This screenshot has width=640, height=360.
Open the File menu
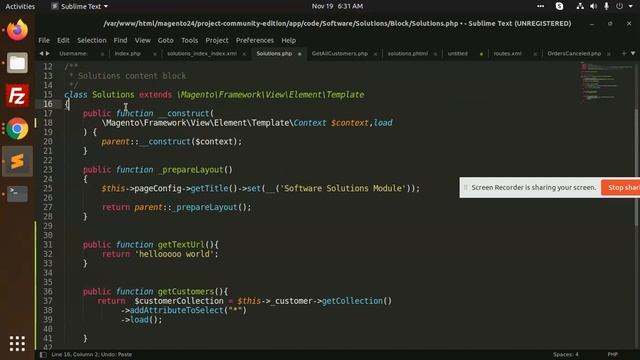[44, 40]
